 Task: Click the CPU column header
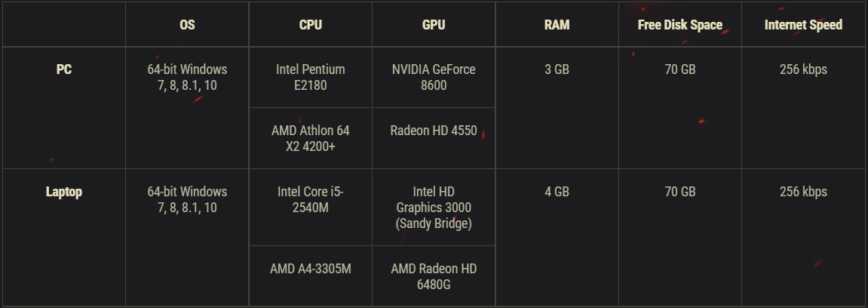pyautogui.click(x=310, y=25)
